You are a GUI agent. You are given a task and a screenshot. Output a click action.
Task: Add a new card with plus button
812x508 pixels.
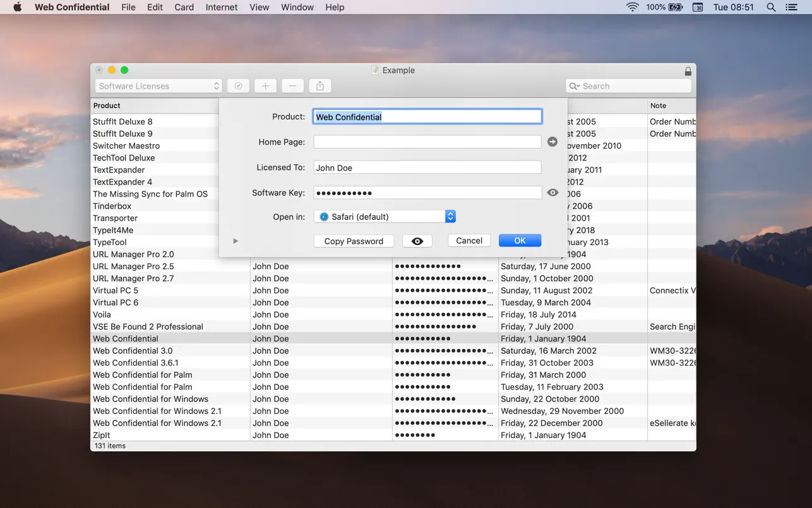[265, 86]
